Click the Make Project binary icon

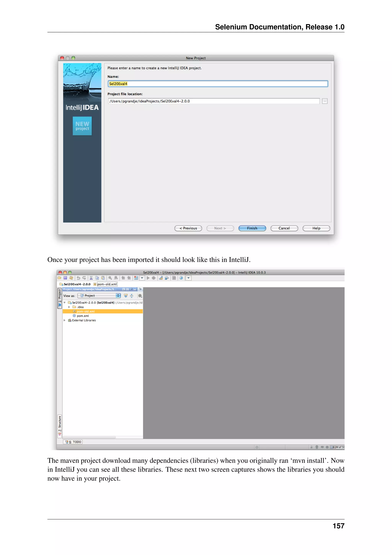click(x=136, y=278)
